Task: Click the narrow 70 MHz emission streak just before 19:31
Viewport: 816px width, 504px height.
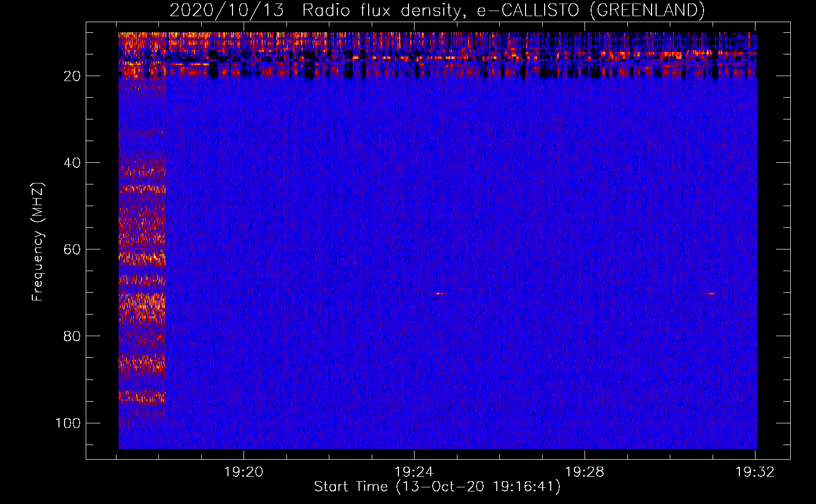Action: click(x=711, y=293)
